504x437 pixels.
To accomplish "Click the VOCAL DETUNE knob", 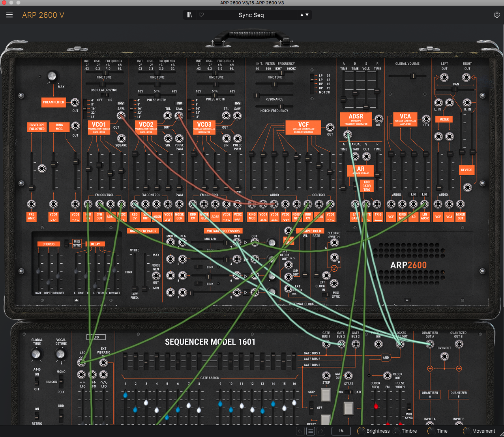I will click(x=60, y=354).
